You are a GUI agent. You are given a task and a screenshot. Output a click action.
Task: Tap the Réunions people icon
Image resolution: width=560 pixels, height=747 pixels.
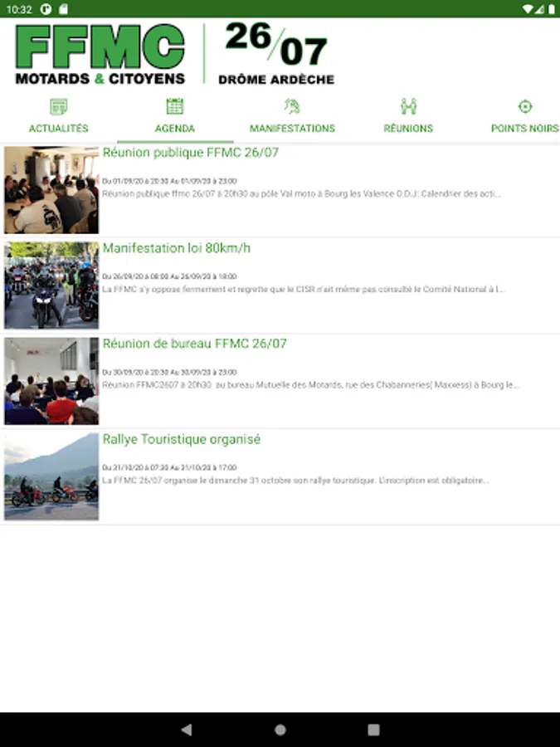408,106
